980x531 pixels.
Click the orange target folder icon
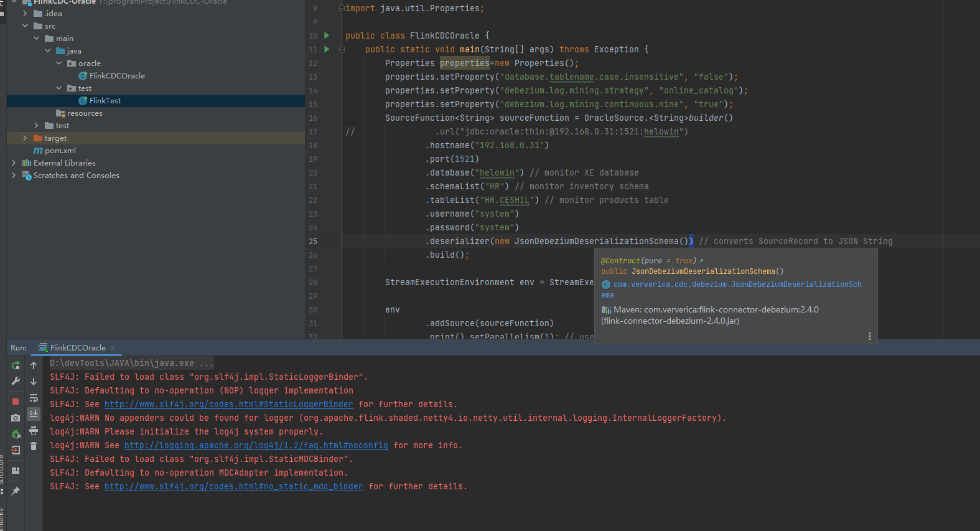38,138
